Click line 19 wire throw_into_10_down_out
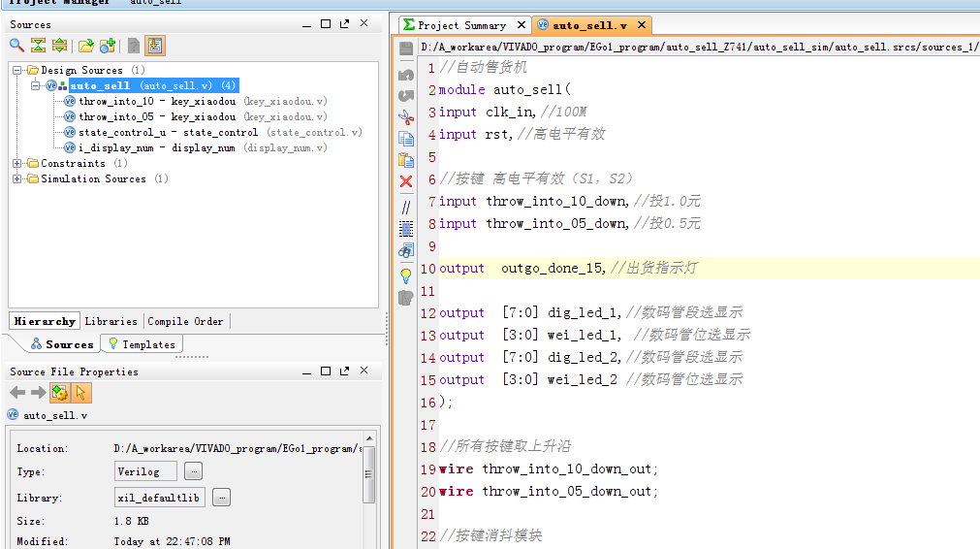Viewport: 980px width, 549px height. (x=549, y=468)
